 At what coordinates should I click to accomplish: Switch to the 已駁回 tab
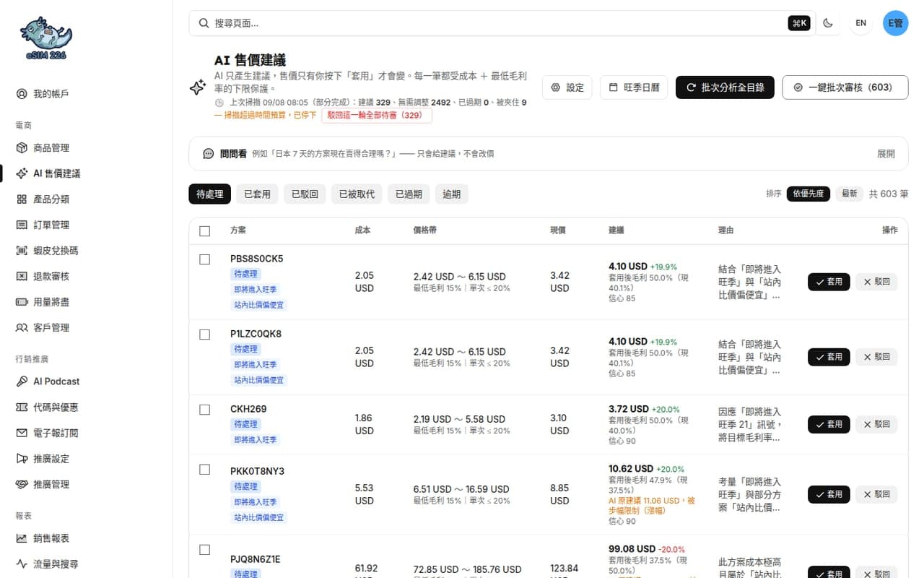click(x=305, y=194)
